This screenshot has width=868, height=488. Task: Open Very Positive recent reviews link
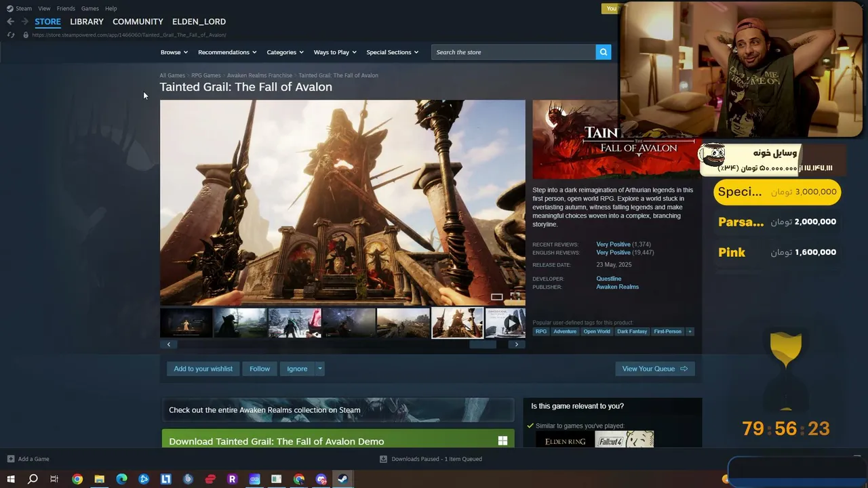click(613, 244)
